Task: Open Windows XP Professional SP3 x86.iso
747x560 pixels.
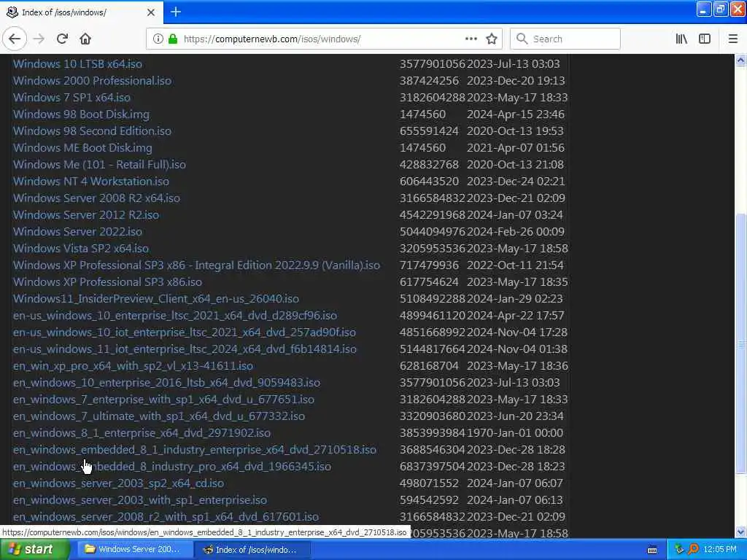Action: pos(107,282)
